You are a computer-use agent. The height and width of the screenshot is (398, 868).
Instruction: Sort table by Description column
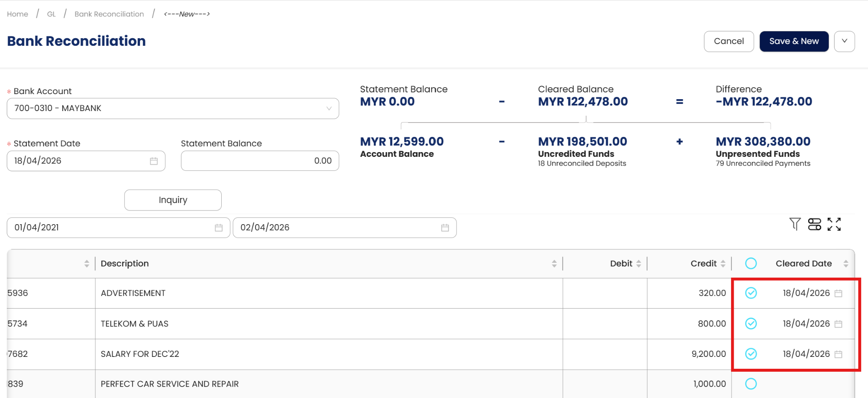click(554, 264)
